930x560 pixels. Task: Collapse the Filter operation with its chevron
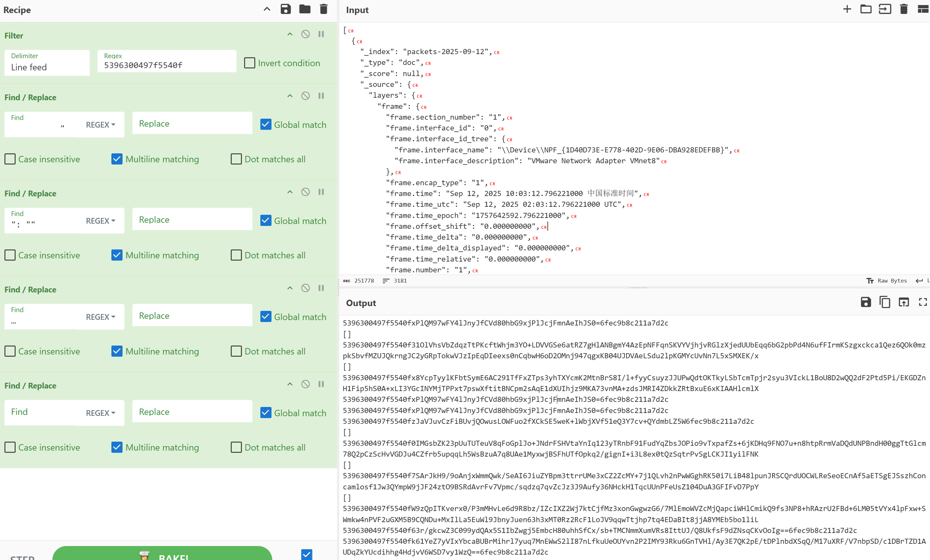(290, 34)
